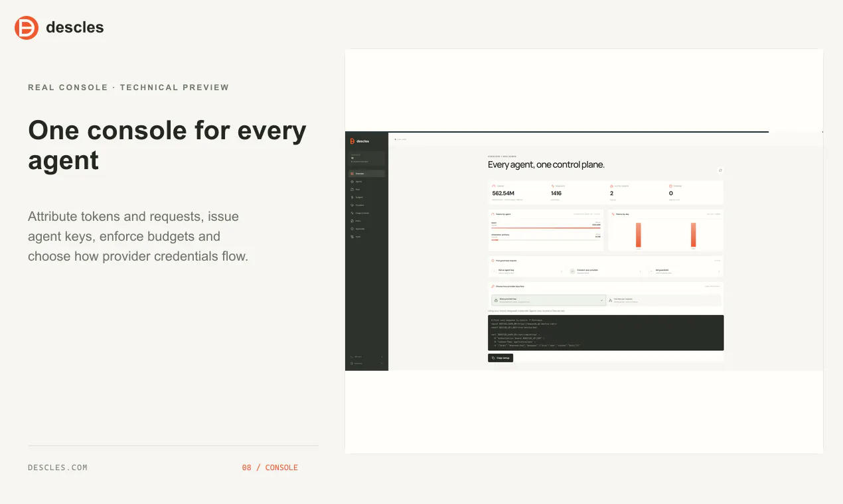Screen dimensions: 843x504
Task: Click the 1416 requests value
Action: [556, 193]
